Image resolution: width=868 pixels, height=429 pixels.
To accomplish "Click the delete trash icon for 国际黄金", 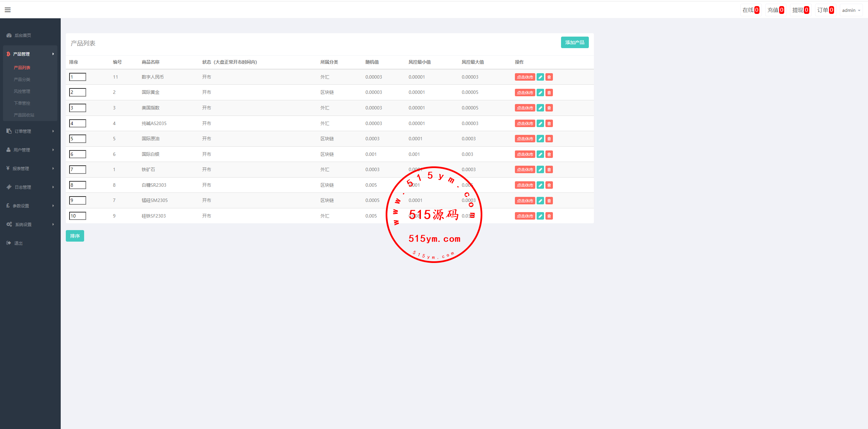I will point(549,93).
